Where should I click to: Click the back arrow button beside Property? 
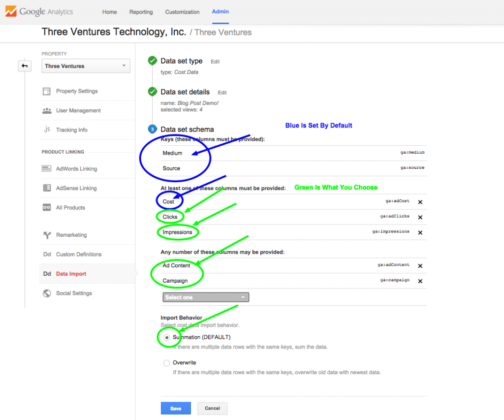pos(25,66)
